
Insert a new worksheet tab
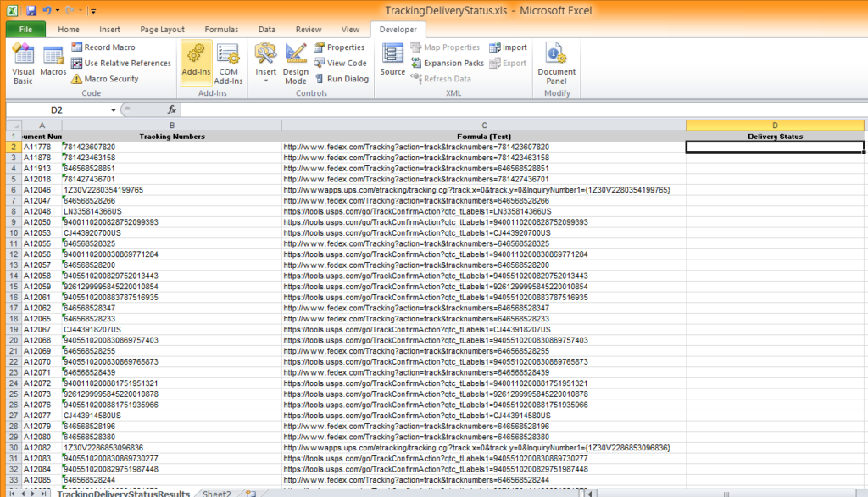251,493
